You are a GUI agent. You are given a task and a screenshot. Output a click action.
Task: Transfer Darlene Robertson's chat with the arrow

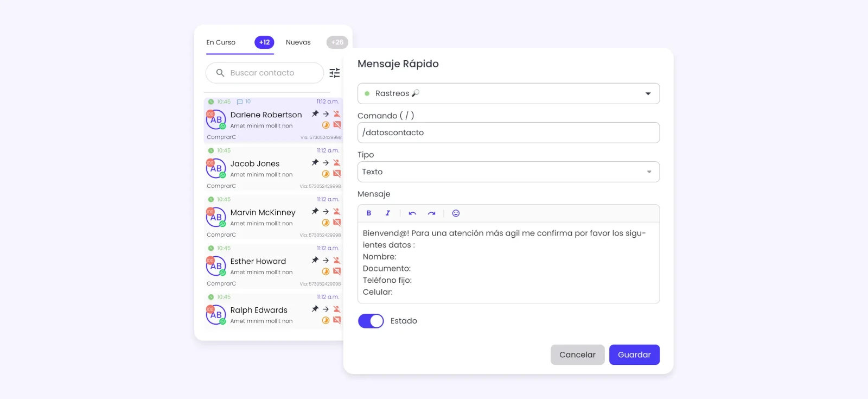click(x=326, y=114)
